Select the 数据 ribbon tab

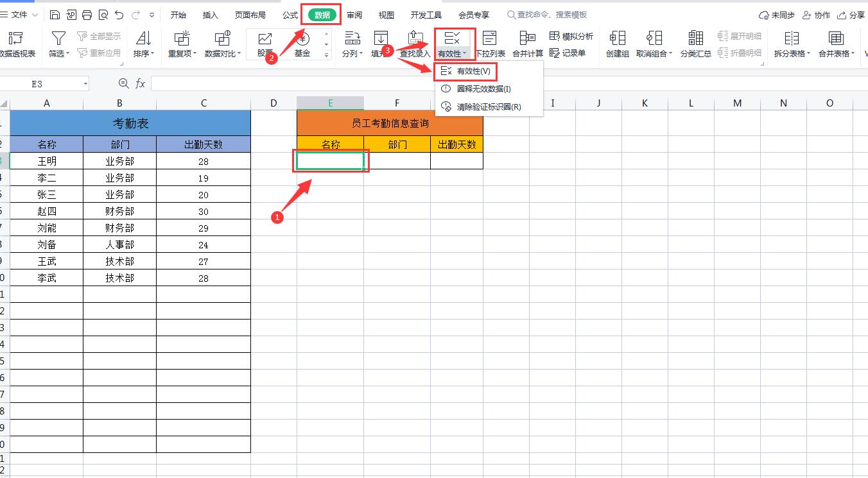pos(322,15)
